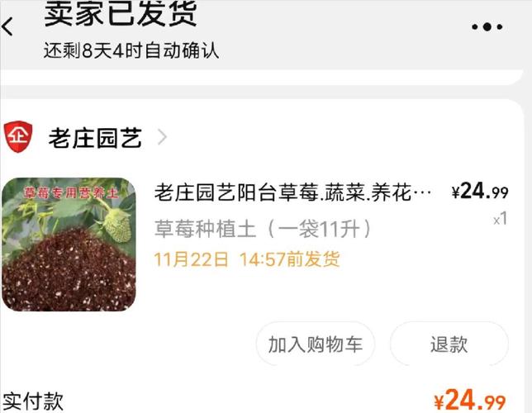This screenshot has width=532, height=413.
Task: Tap the white card above the shop section
Action: pos(261,78)
